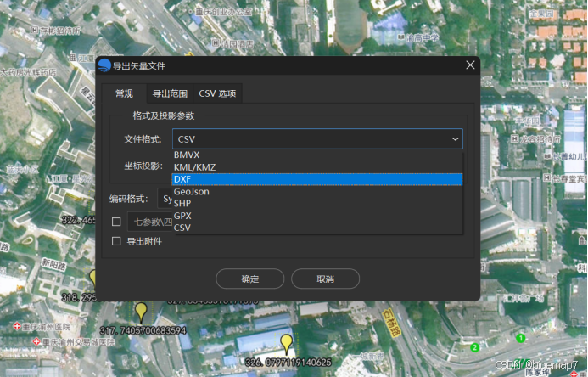This screenshot has height=377, width=588.
Task: Click the 洁园酒店 map label
Action: pos(238,44)
